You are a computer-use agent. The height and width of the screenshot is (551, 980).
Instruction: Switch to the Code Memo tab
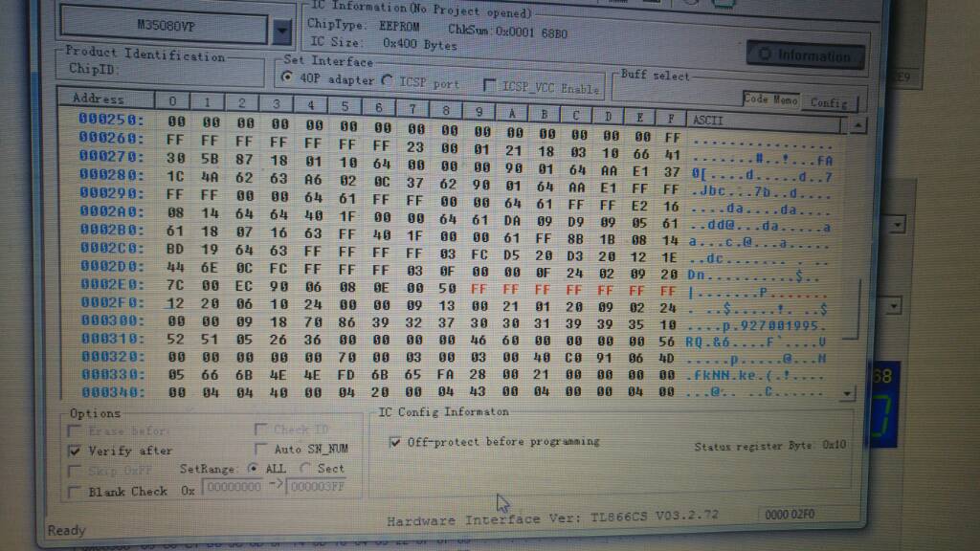click(x=770, y=99)
